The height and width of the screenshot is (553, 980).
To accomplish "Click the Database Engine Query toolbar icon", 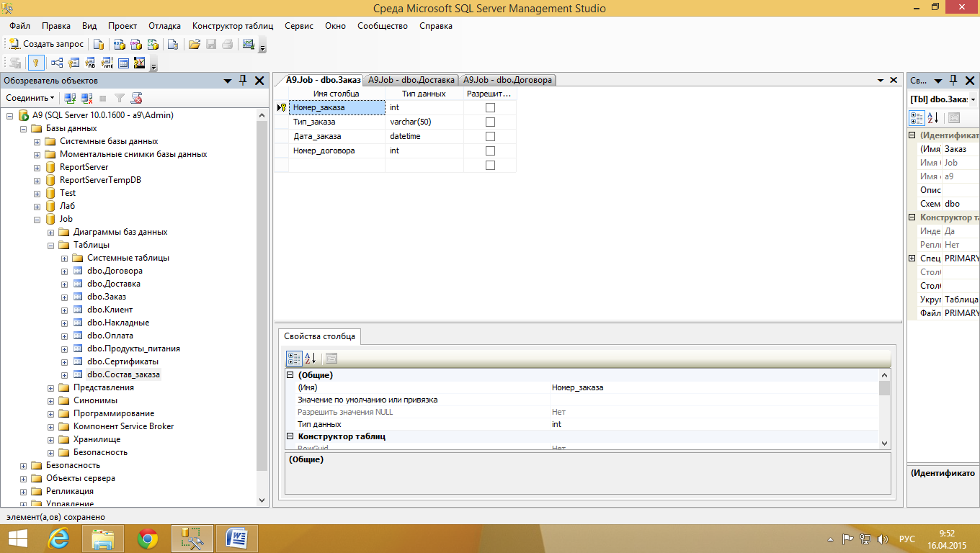I will tap(99, 44).
